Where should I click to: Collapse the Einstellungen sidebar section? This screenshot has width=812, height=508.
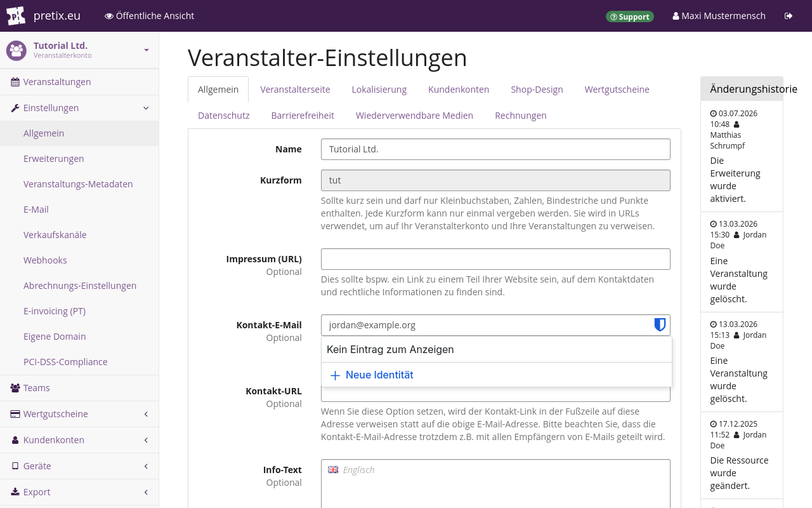click(x=146, y=108)
